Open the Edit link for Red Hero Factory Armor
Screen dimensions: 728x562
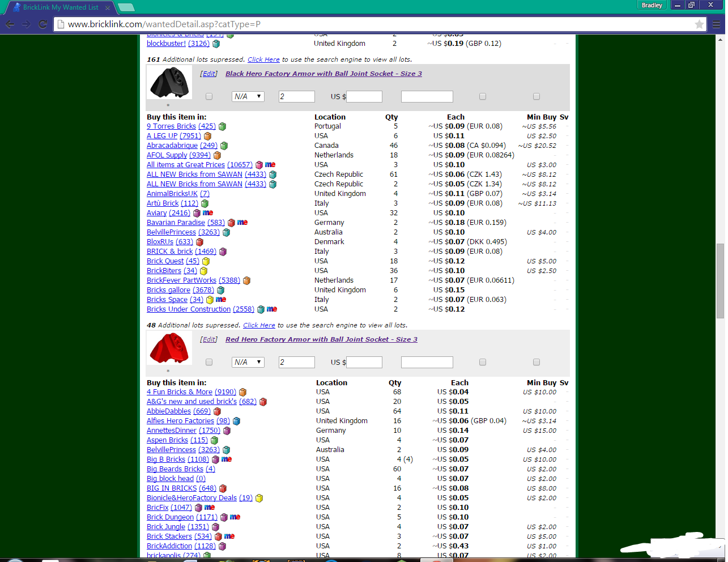(x=208, y=339)
